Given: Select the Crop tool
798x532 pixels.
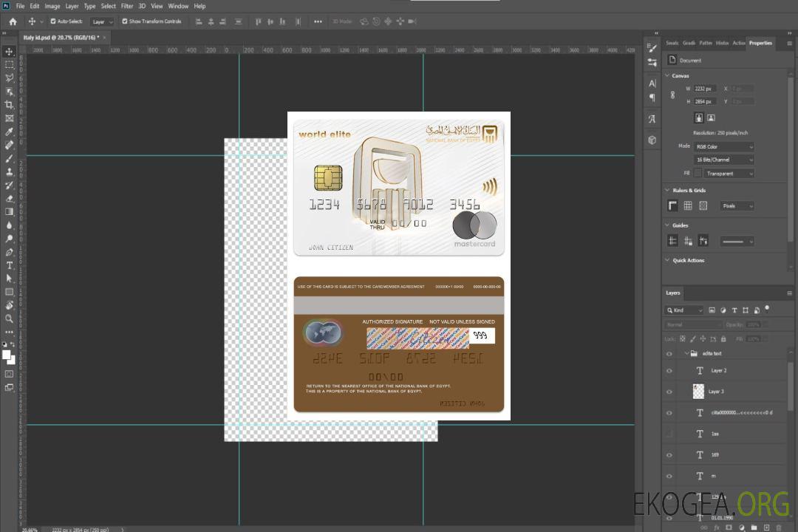Looking at the screenshot, I should (x=10, y=105).
